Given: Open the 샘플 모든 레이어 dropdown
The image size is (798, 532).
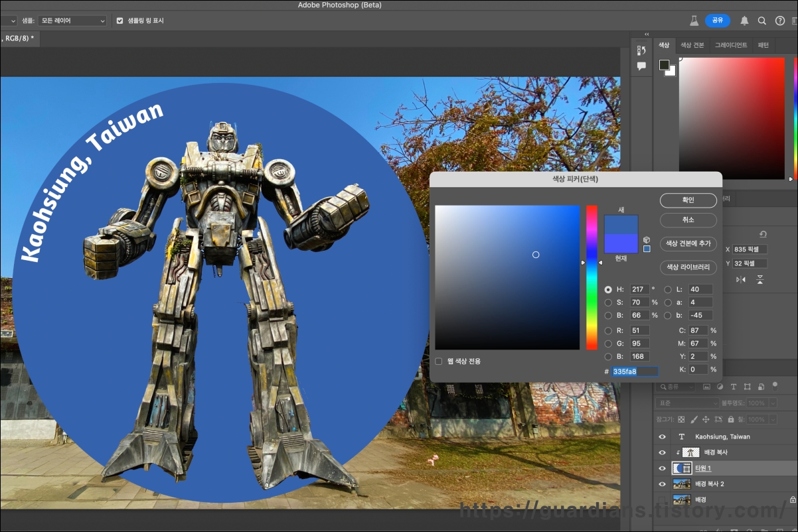Looking at the screenshot, I should (x=72, y=21).
